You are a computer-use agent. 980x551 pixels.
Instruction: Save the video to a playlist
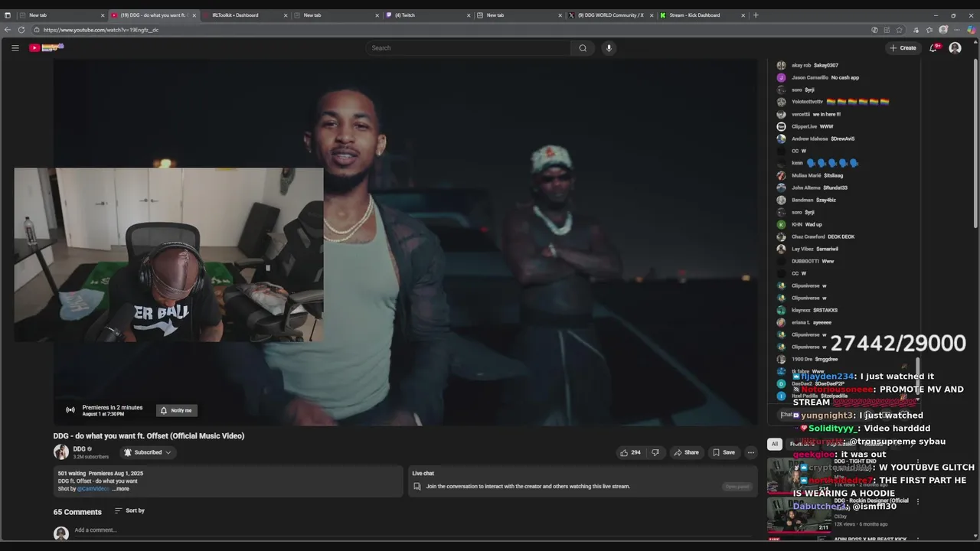pos(724,452)
